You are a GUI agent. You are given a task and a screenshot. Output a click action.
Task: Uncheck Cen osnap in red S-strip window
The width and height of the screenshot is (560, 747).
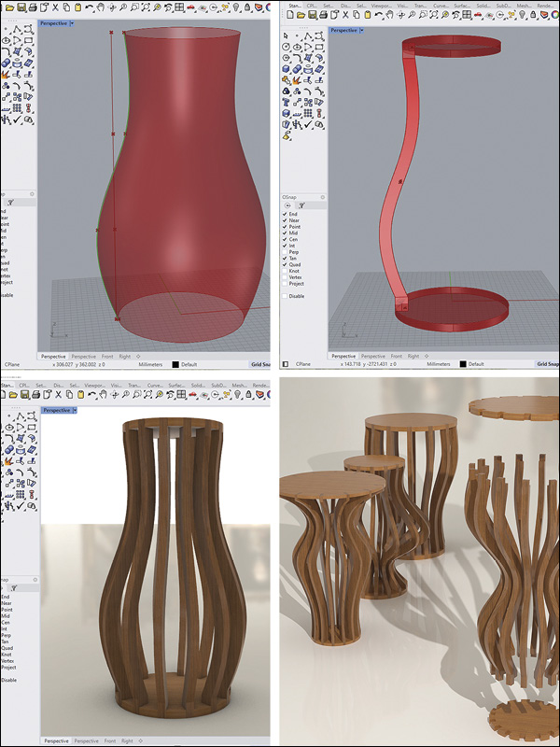click(x=285, y=239)
